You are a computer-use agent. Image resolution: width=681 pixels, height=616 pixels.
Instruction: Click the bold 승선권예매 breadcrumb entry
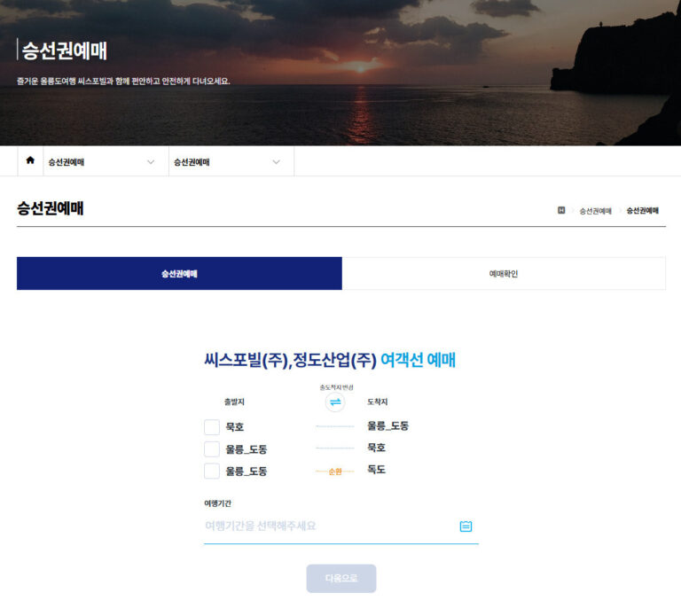[642, 211]
